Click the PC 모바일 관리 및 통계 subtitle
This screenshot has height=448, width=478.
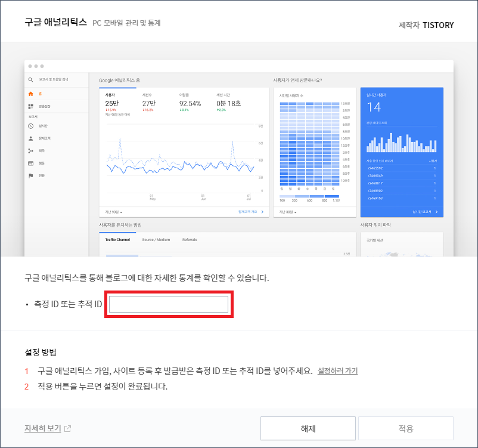(x=126, y=23)
